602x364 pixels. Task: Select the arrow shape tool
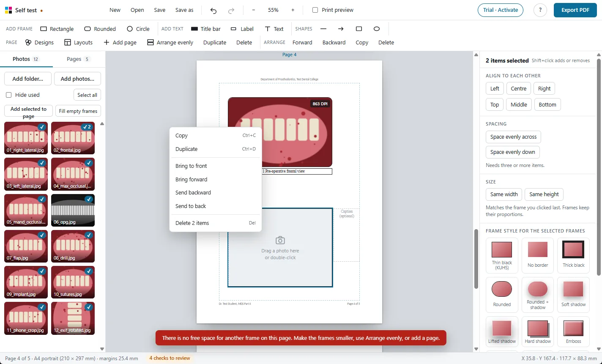click(x=341, y=29)
